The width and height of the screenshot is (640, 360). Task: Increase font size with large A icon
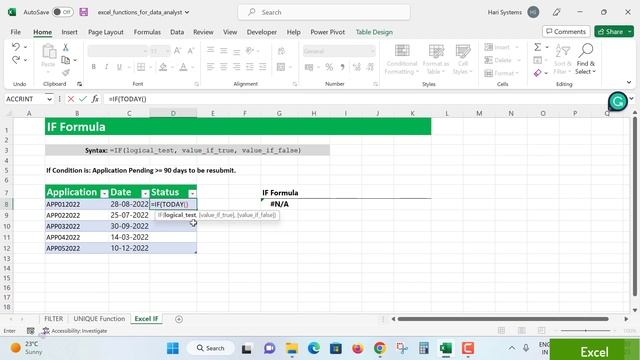pyautogui.click(x=177, y=51)
